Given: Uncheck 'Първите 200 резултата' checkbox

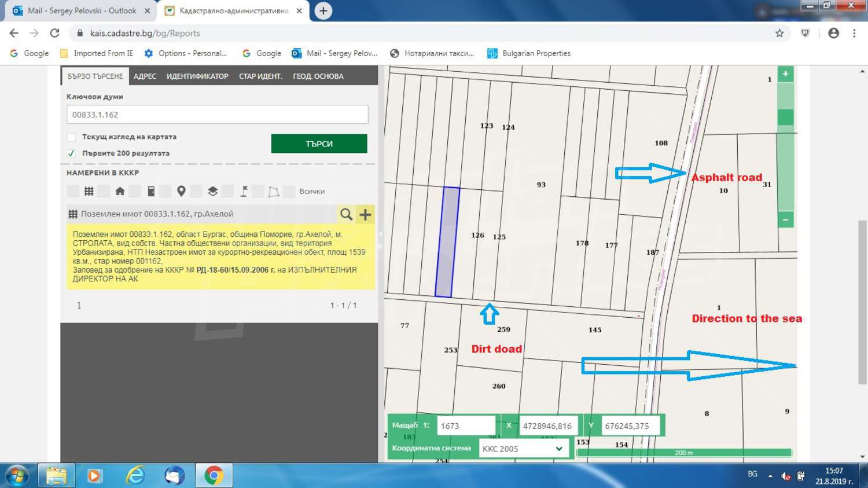Looking at the screenshot, I should (x=71, y=153).
